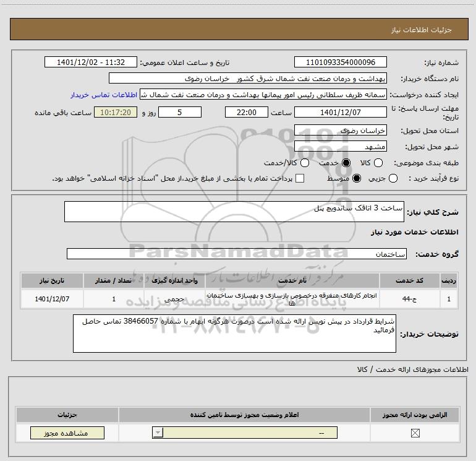Click the اطلاعات مجوزهای ارائه خدمت / کالا heading

point(412,369)
